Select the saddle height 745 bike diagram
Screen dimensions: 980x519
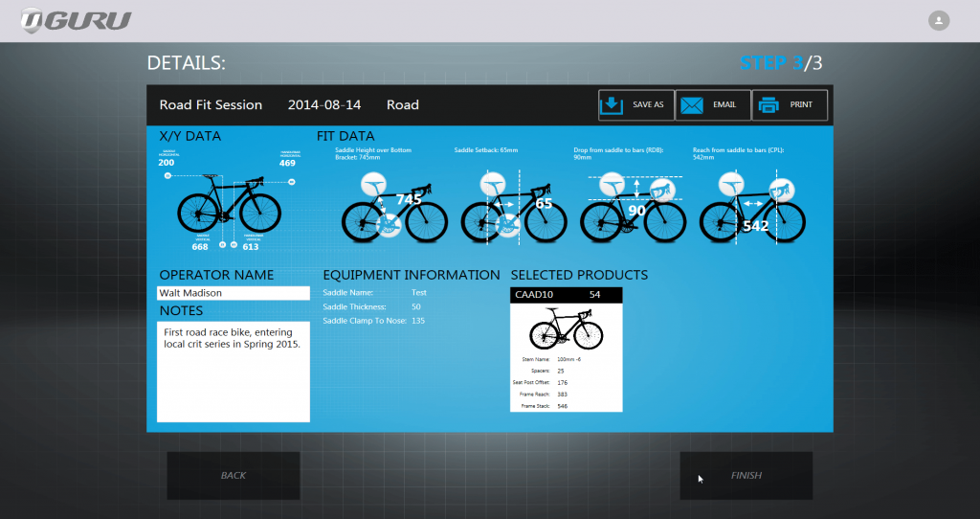[x=393, y=208]
